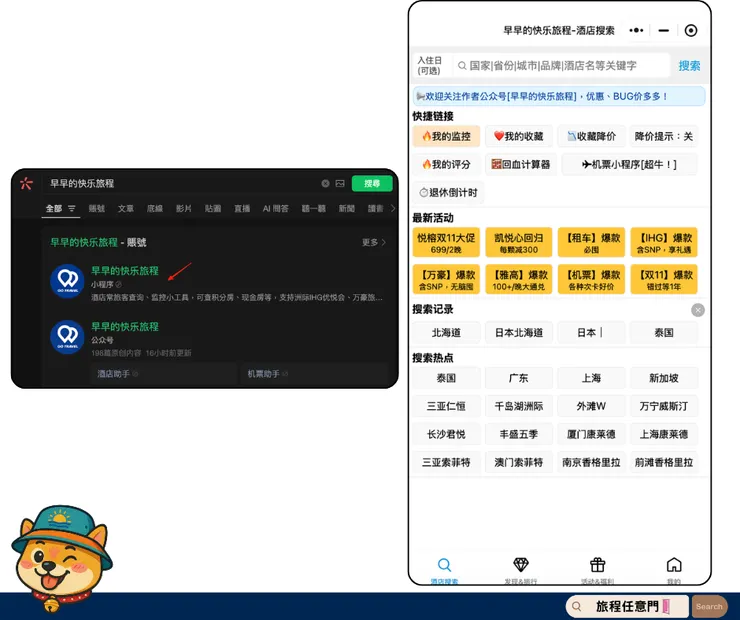This screenshot has width=740, height=620.
Task: Open 悦榕双11大促 activity
Action: (446, 243)
